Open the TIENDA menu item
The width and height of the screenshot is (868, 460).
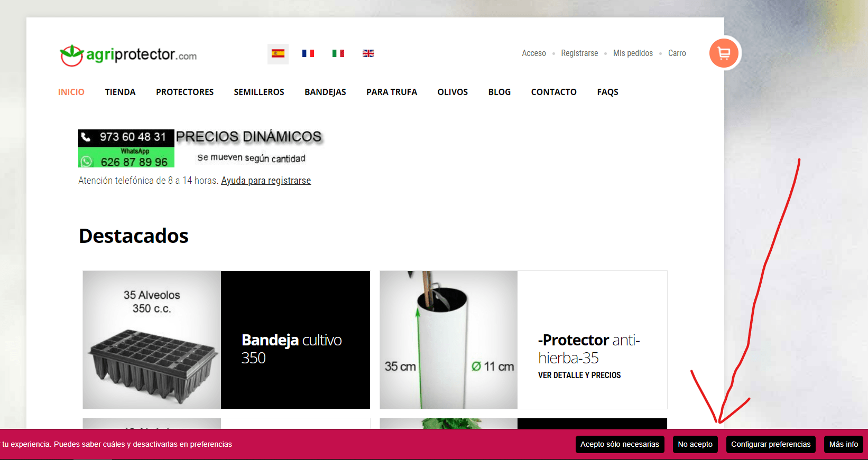120,92
